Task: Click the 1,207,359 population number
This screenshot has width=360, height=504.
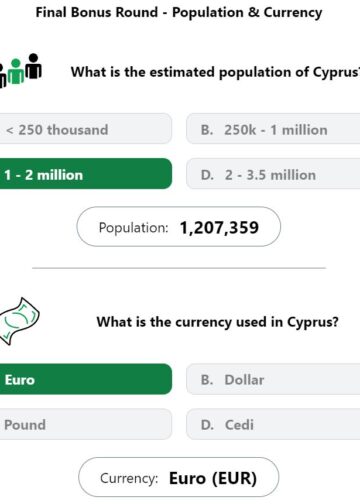Action: pos(219,228)
